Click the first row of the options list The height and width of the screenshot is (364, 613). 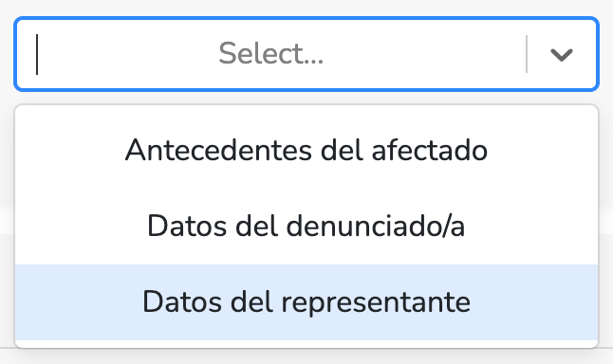306,151
